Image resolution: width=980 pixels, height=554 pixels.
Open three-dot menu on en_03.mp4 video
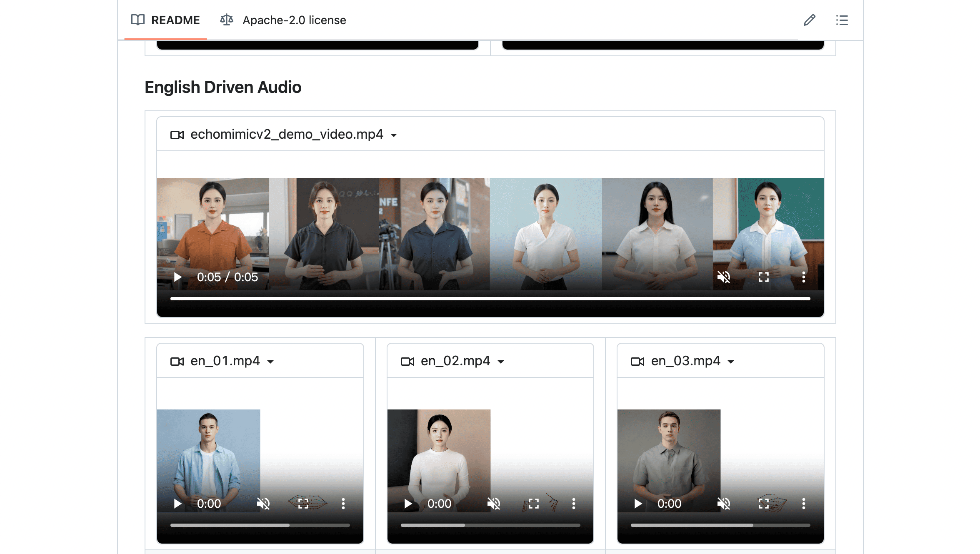coord(803,504)
